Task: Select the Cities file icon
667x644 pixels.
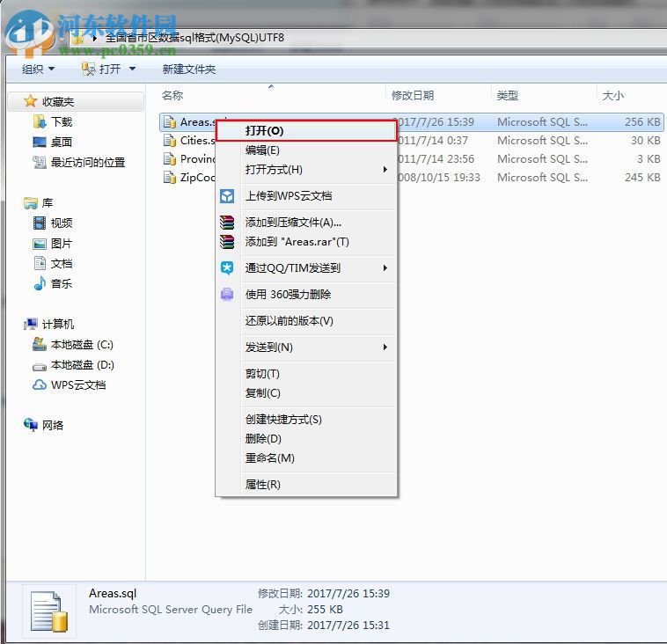Action: click(x=170, y=141)
